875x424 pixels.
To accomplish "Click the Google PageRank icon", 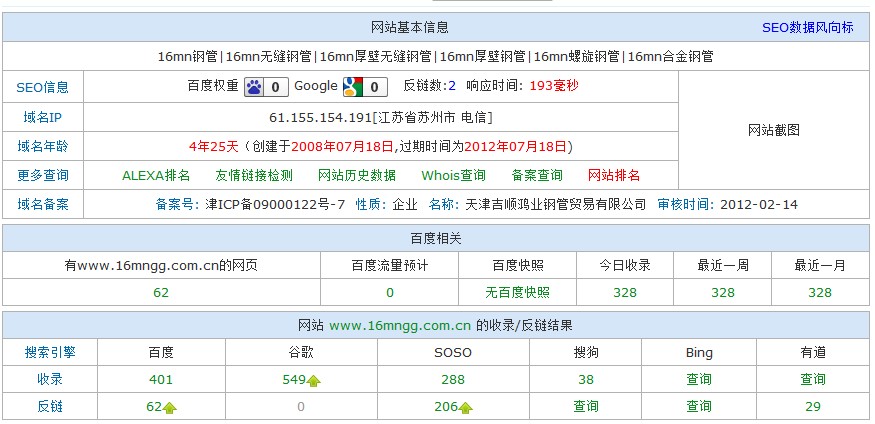I will (352, 87).
